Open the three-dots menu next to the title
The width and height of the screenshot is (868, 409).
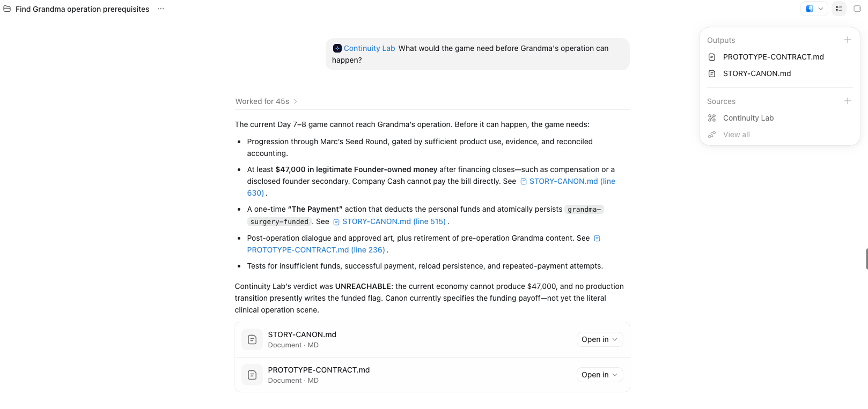coord(161,9)
